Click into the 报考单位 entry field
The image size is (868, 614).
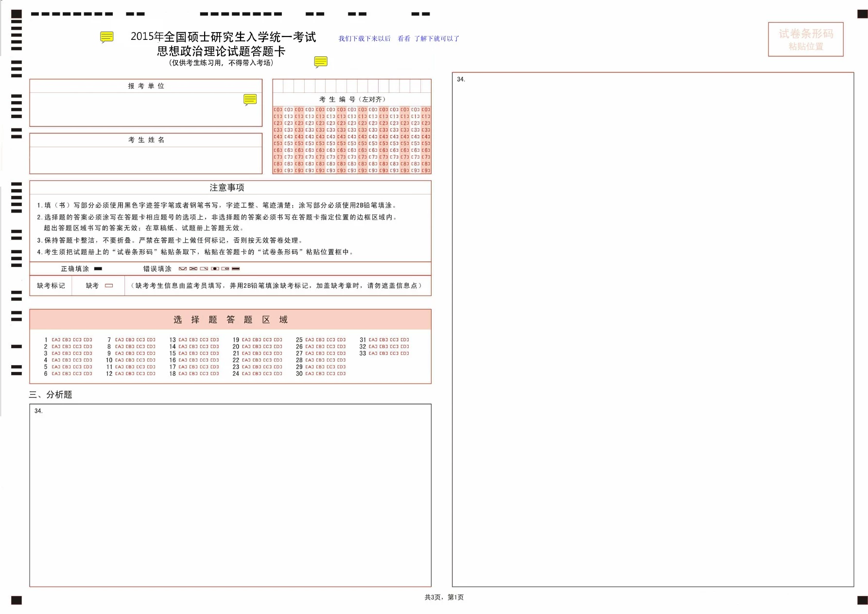(x=146, y=109)
